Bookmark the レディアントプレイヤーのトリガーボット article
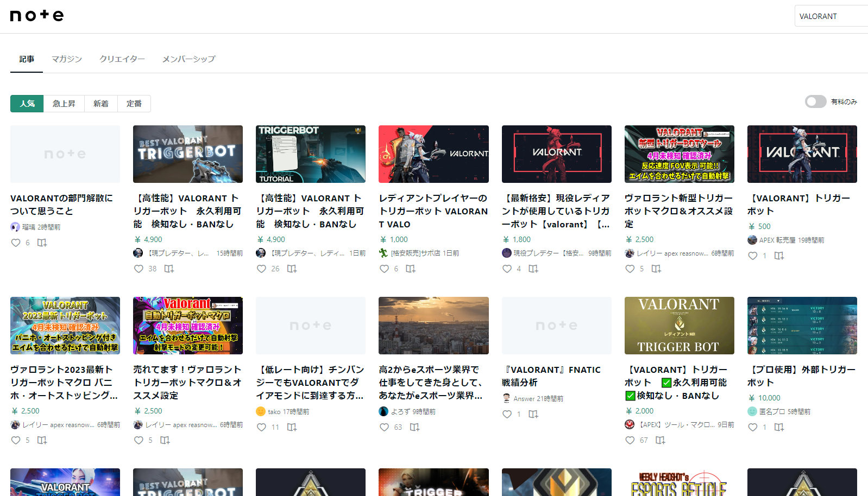 pyautogui.click(x=410, y=269)
